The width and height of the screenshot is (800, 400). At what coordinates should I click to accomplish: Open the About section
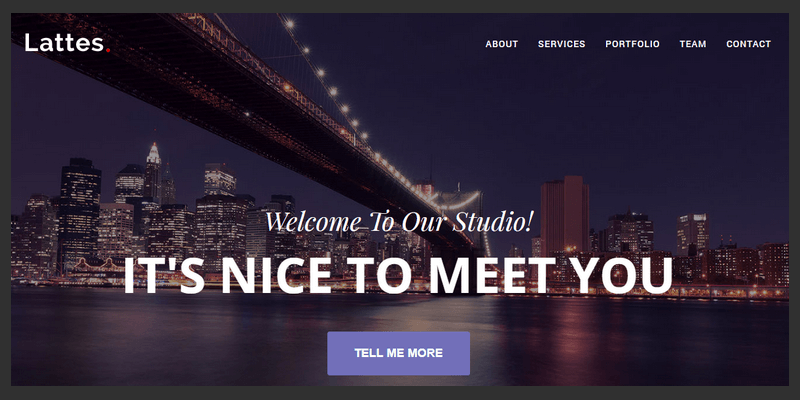[x=502, y=44]
